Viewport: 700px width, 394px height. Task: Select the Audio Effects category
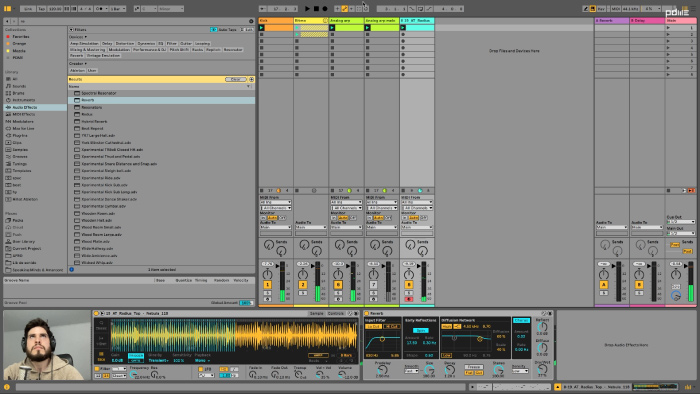35,108
